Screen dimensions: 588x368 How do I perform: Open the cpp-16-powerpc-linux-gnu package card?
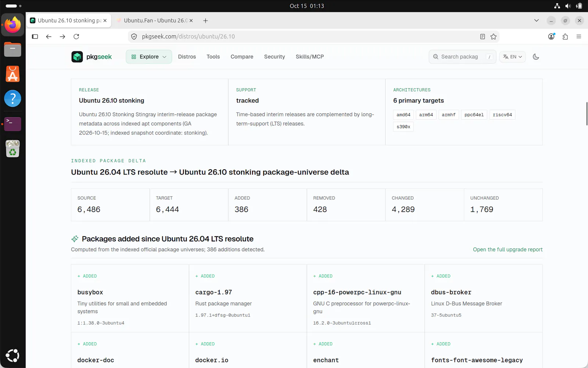(x=366, y=298)
